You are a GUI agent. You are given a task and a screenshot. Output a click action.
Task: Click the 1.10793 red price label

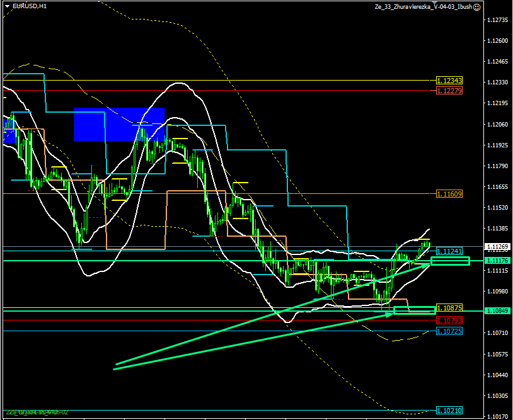point(449,320)
